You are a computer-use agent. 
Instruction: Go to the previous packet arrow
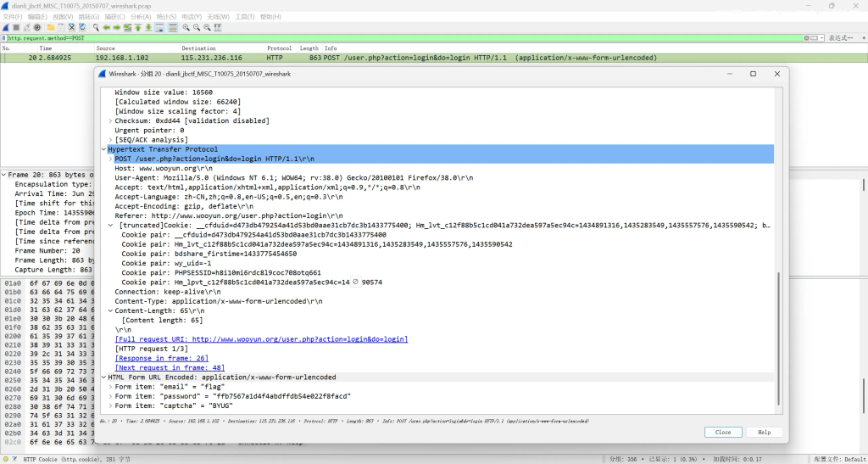108,27
